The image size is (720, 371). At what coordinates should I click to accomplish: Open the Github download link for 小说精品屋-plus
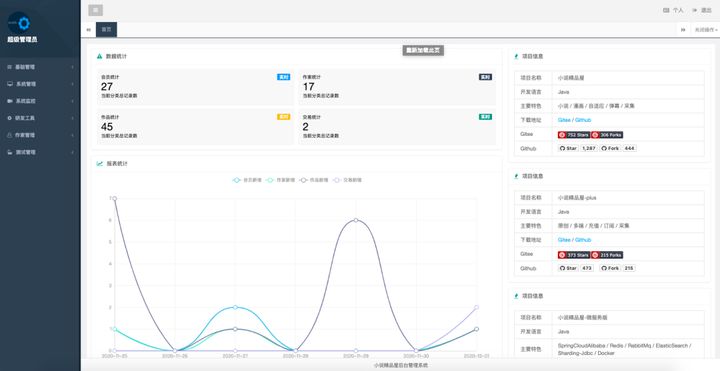(x=583, y=240)
